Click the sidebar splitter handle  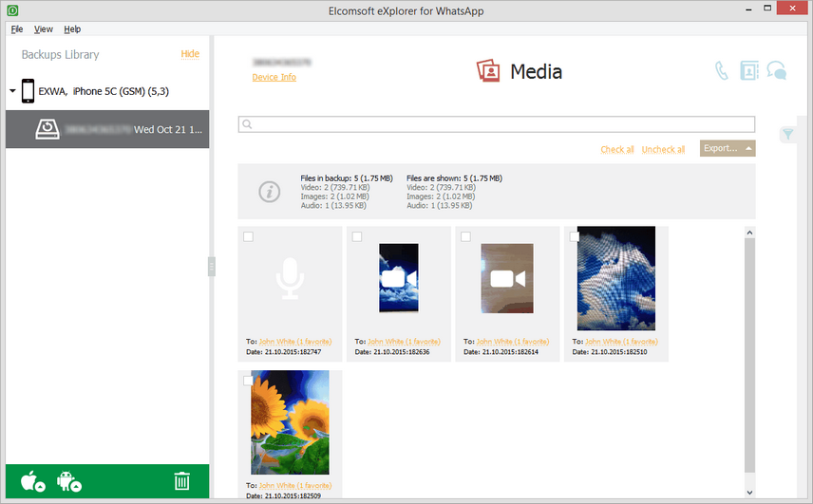[212, 267]
